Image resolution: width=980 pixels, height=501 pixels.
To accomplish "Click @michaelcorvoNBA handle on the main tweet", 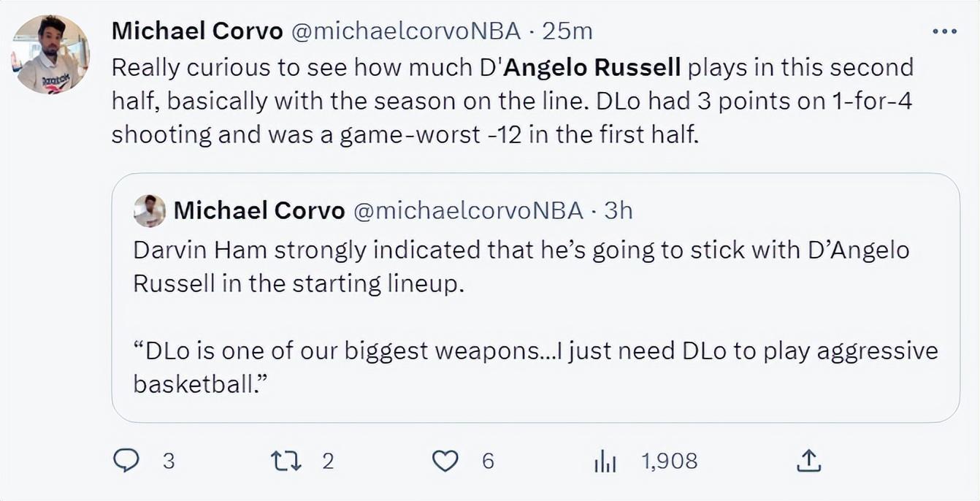I will pyautogui.click(x=406, y=31).
